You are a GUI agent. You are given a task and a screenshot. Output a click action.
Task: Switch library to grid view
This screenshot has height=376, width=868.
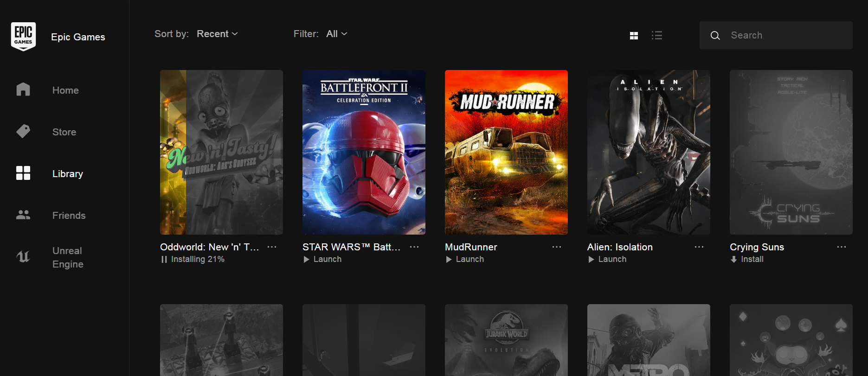point(634,36)
